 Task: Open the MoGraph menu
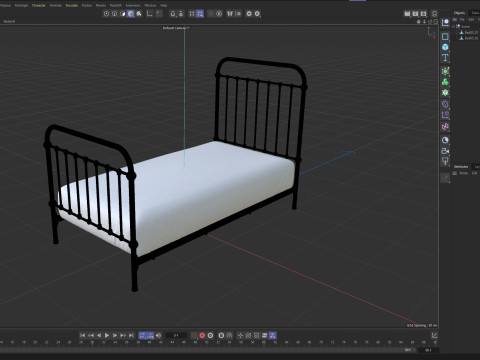point(21,5)
